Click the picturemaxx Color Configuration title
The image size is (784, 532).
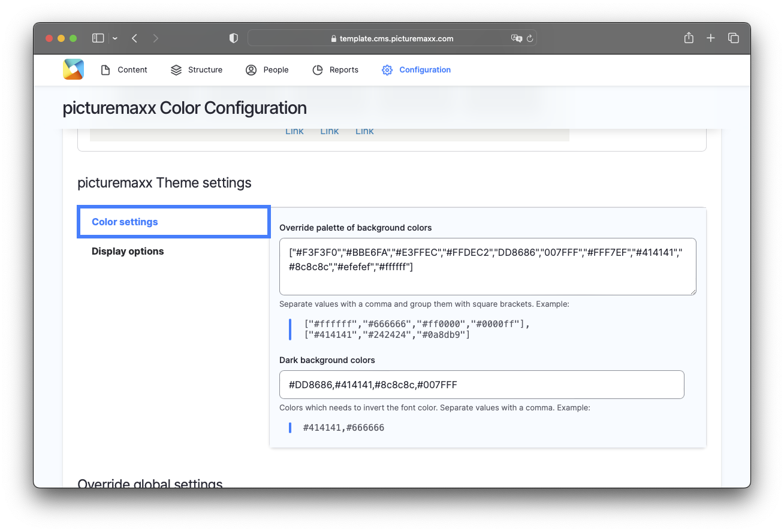(x=185, y=108)
